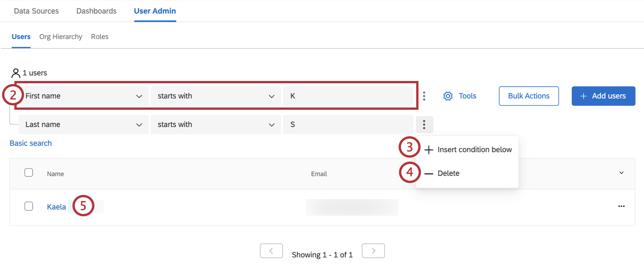
Task: Change first condition's starts with operator
Action: pos(216,96)
